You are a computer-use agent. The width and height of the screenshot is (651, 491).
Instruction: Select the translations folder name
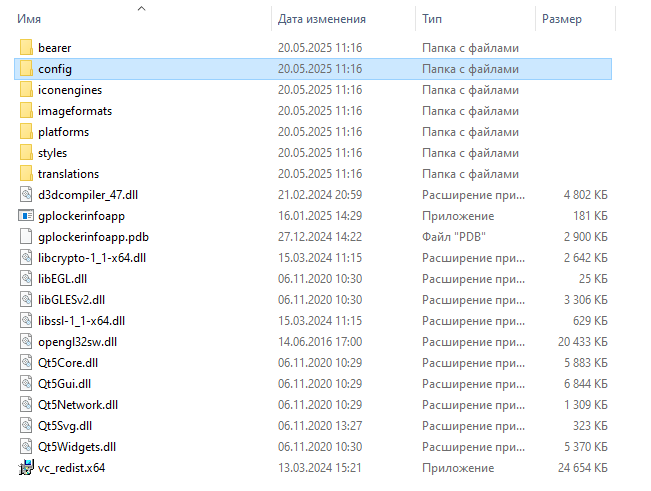(x=69, y=174)
